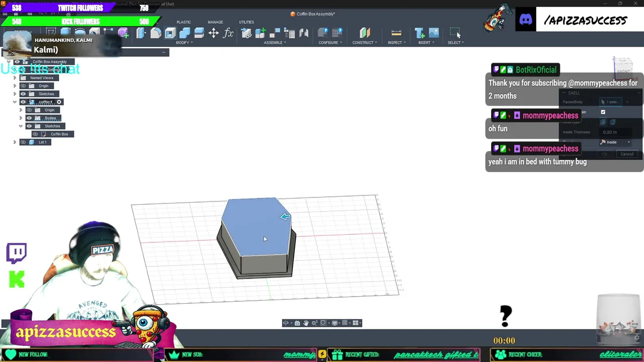Open the Inside direction dropdown in Shell

coord(616,142)
